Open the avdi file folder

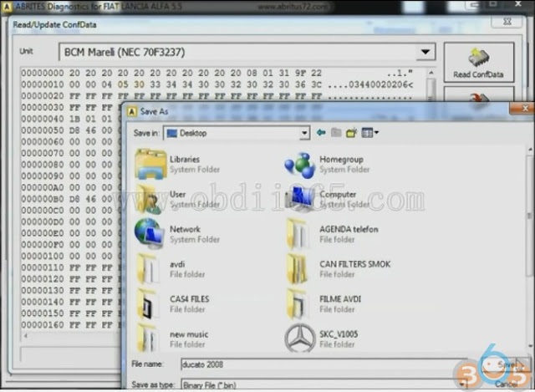[x=171, y=269]
